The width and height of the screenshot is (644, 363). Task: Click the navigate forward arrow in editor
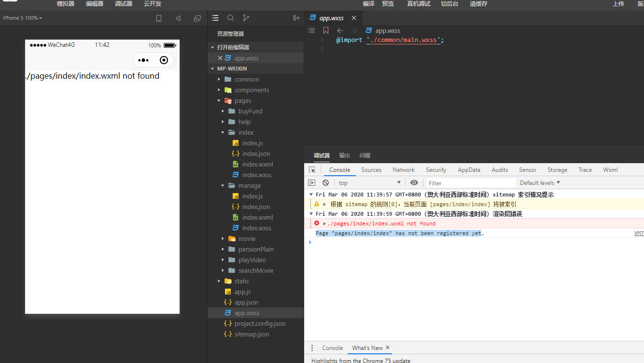354,30
